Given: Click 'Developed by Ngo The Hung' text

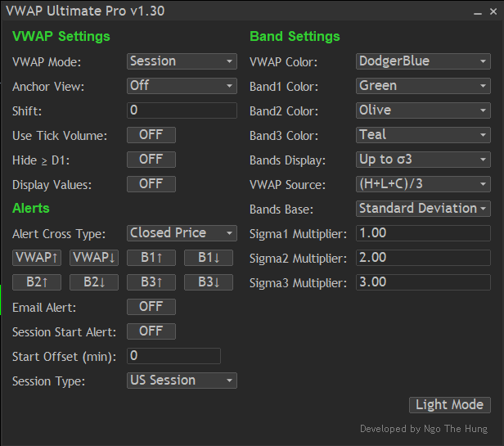Looking at the screenshot, I should 424,429.
